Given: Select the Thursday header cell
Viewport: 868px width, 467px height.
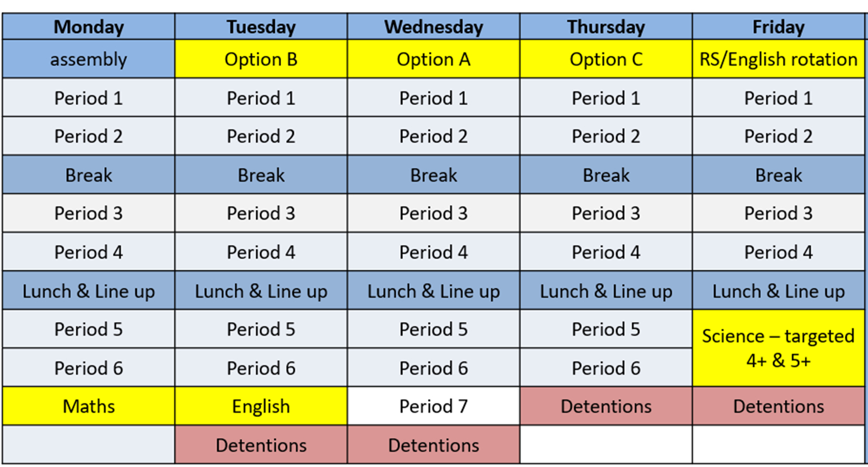Looking at the screenshot, I should click(606, 27).
